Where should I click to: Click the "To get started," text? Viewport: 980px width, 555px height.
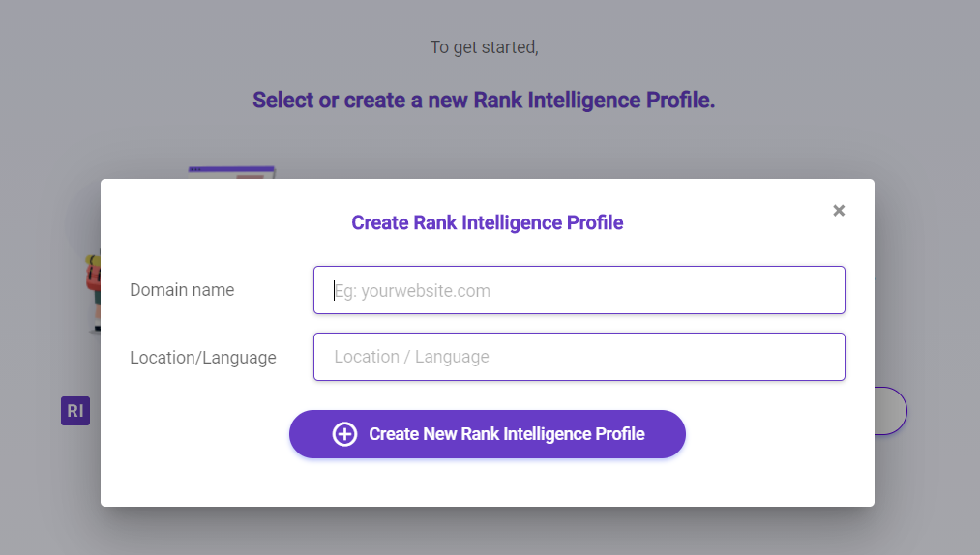coord(484,47)
